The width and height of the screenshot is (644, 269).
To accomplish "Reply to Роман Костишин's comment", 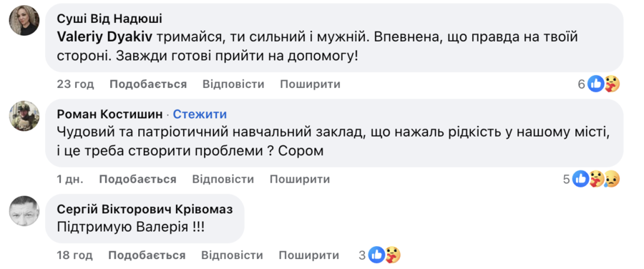I will click(x=223, y=179).
